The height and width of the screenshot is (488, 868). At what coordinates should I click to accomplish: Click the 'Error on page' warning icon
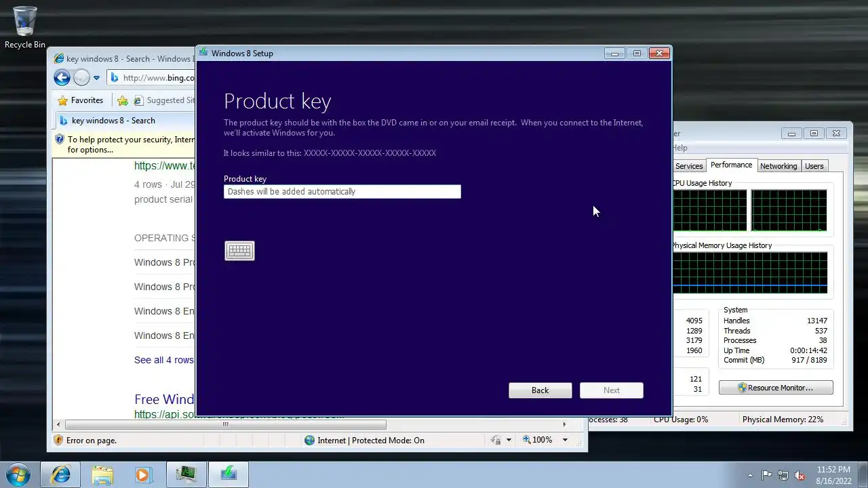(x=59, y=441)
